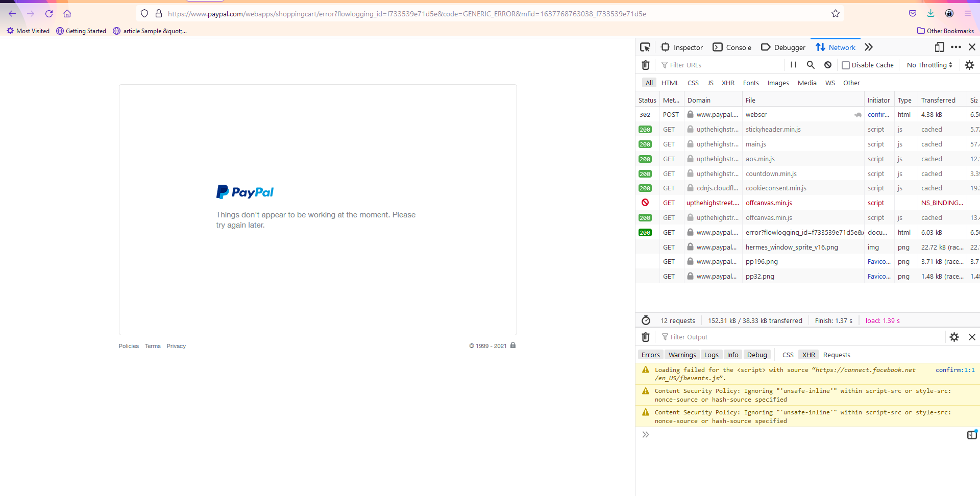Bookmark this page with the star
The image size is (980, 496).
[836, 14]
